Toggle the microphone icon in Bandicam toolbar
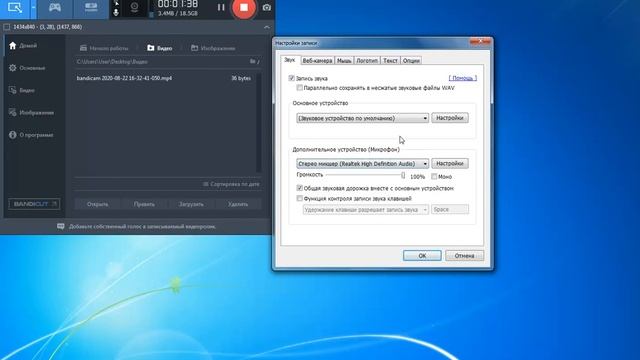This screenshot has width=640, height=360. click(116, 13)
